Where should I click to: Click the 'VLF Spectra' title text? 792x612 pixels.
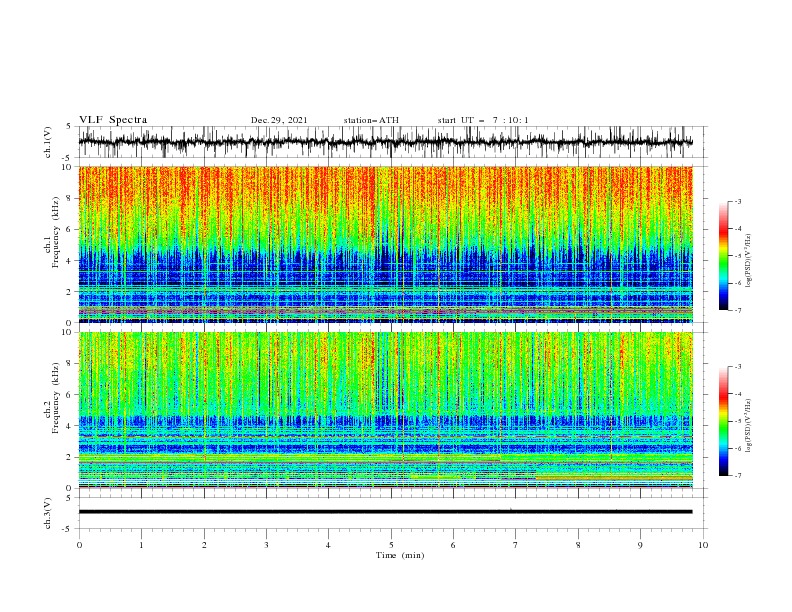(x=113, y=120)
